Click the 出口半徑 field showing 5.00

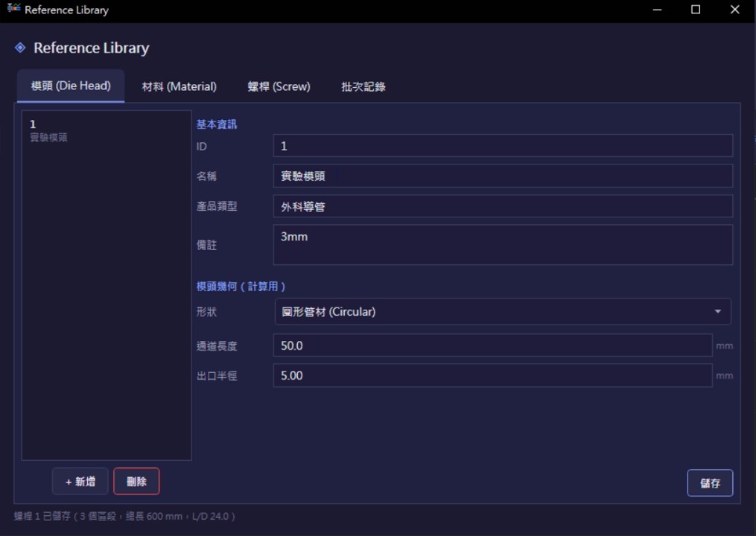(493, 375)
